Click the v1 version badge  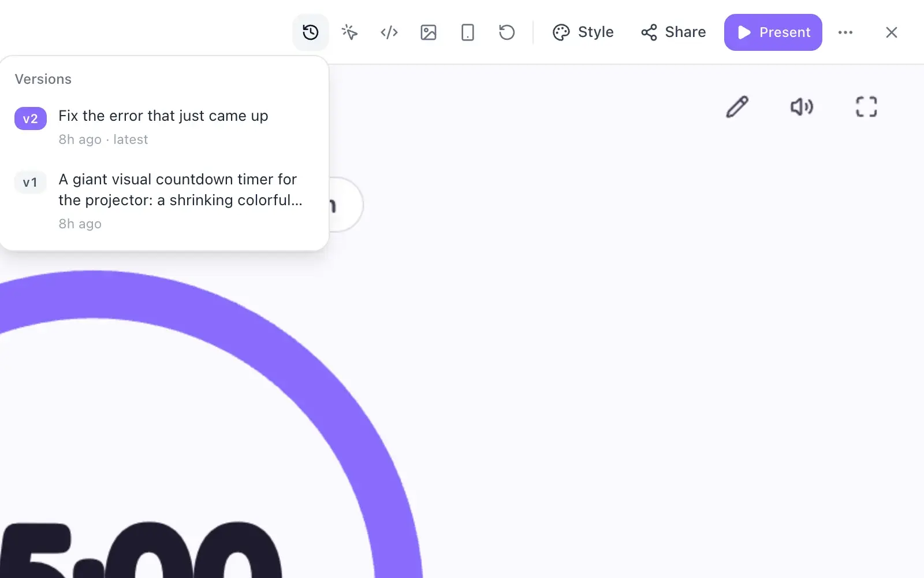31,182
